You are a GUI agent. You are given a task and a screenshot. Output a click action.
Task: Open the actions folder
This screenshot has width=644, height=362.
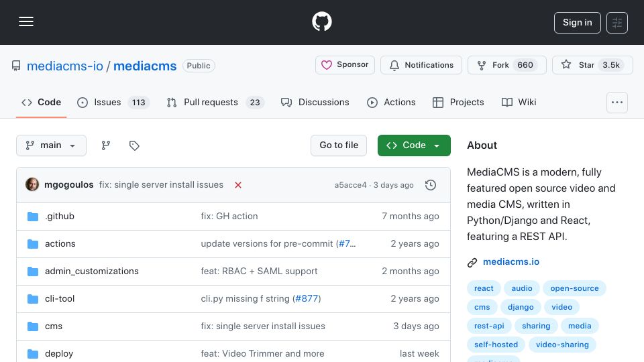point(60,244)
